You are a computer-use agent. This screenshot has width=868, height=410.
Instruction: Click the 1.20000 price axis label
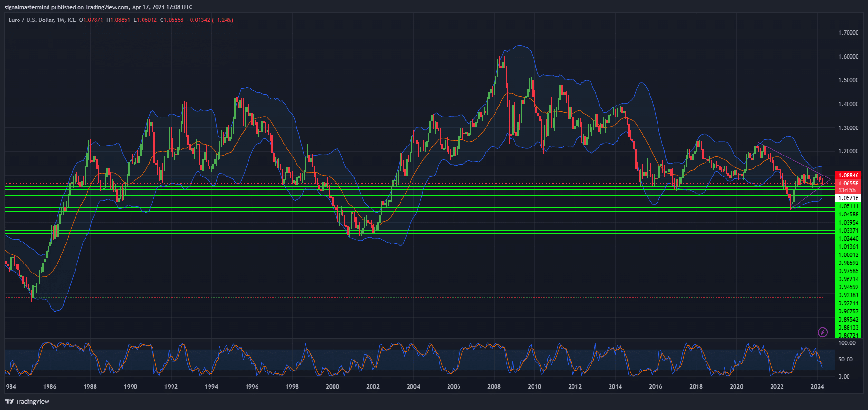(x=849, y=151)
